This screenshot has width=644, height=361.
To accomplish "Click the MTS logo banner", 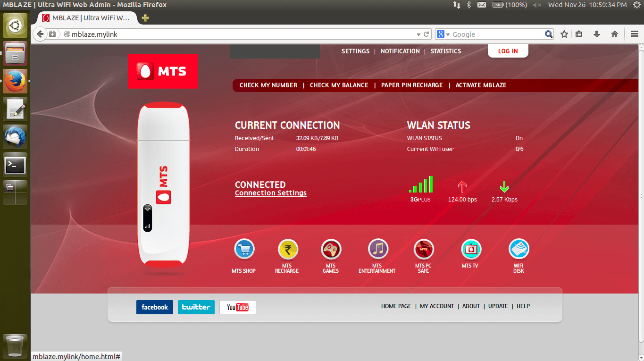I will pos(163,71).
